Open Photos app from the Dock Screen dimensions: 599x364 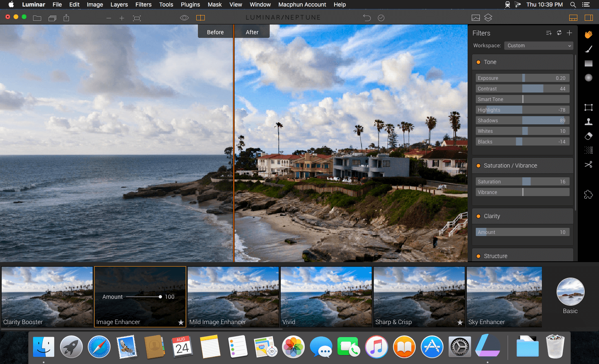(293, 347)
